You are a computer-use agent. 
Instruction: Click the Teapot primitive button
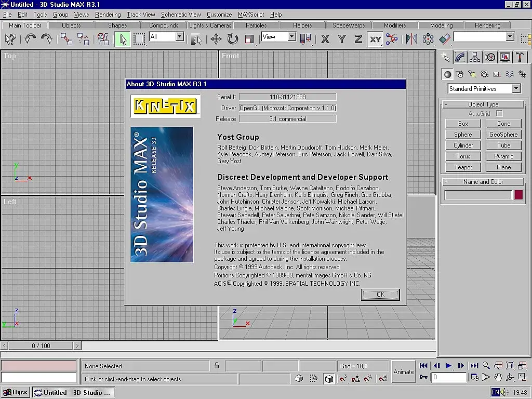click(463, 167)
